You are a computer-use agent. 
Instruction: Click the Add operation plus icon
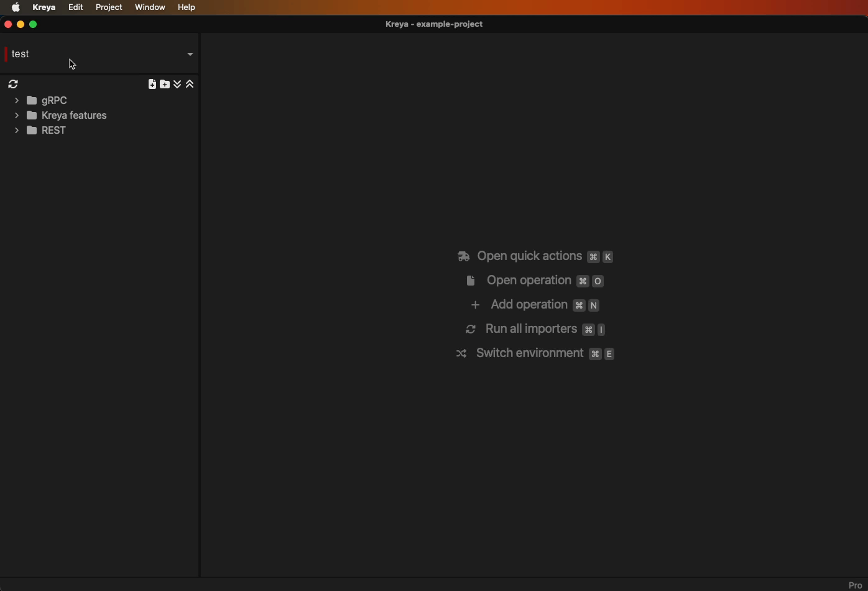(x=475, y=305)
